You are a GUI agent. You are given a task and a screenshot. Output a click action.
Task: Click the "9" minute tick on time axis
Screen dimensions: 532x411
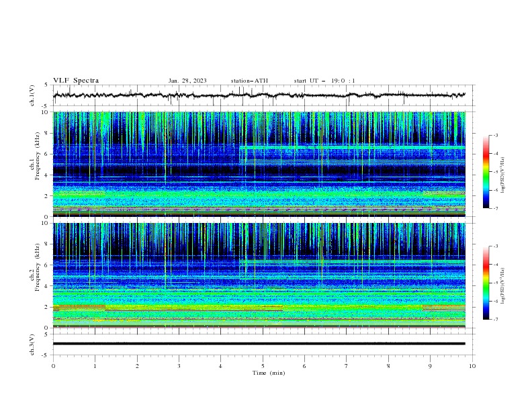(430, 366)
